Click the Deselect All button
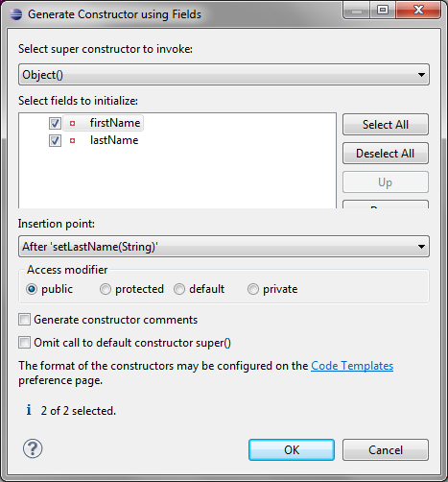Viewport: 448px width, 482px height. 386,154
